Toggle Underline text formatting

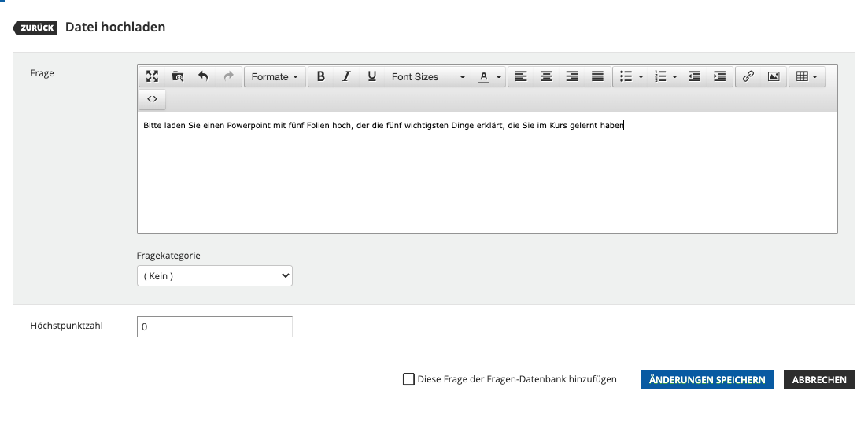point(371,76)
